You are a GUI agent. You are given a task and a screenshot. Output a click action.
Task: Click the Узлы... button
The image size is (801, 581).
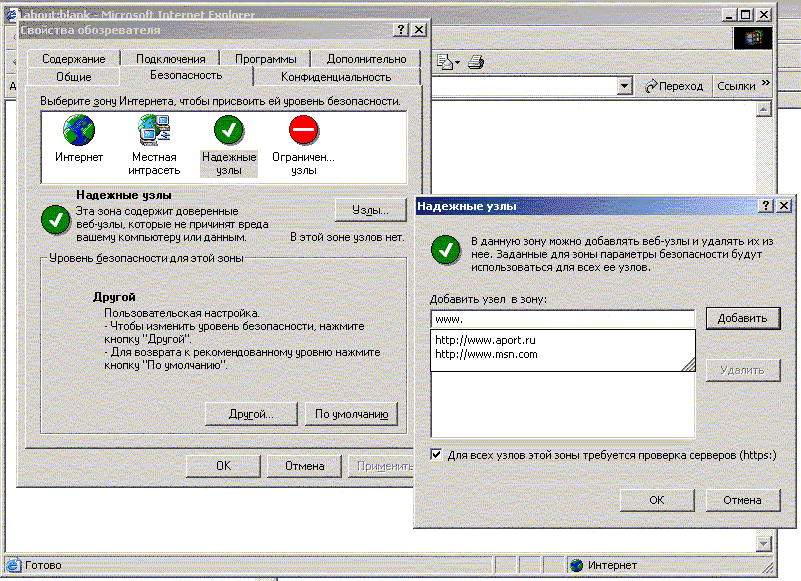click(370, 210)
